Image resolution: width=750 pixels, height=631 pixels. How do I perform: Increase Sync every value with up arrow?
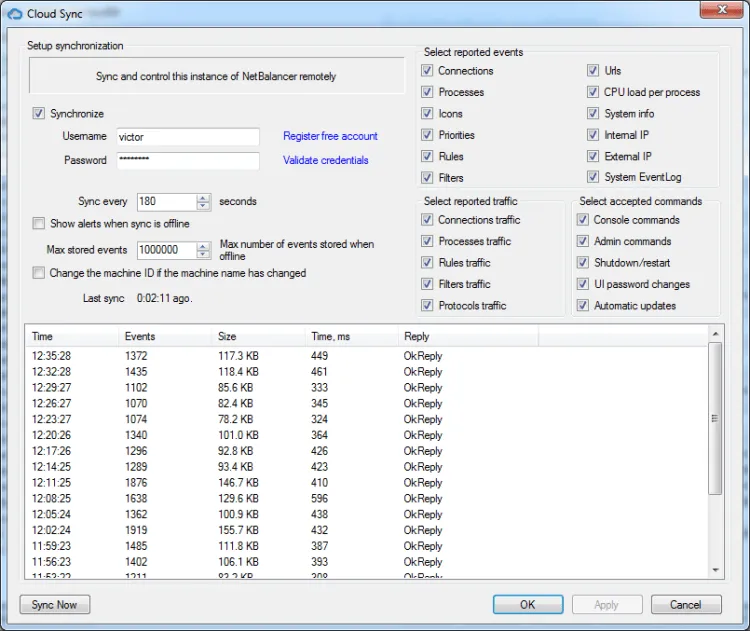tap(203, 198)
